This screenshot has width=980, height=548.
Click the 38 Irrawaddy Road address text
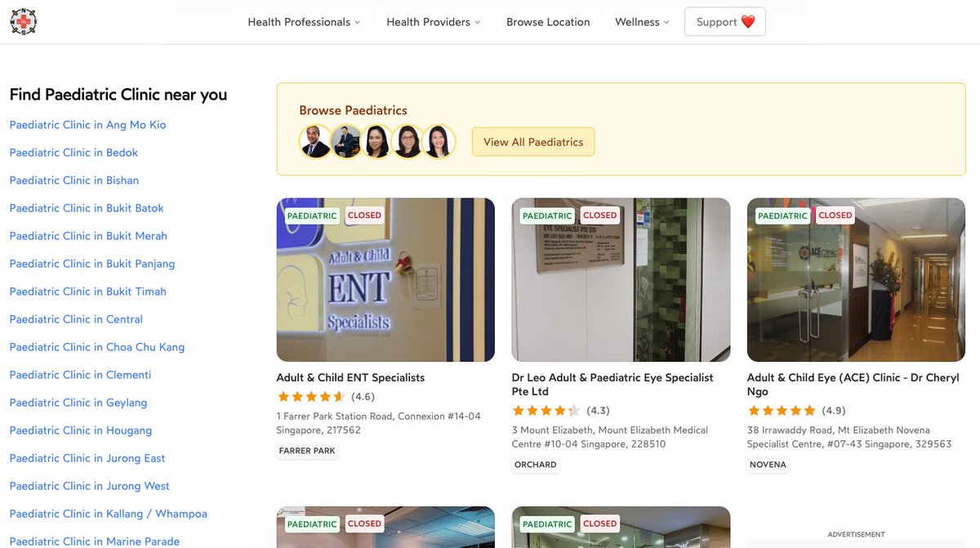click(849, 437)
